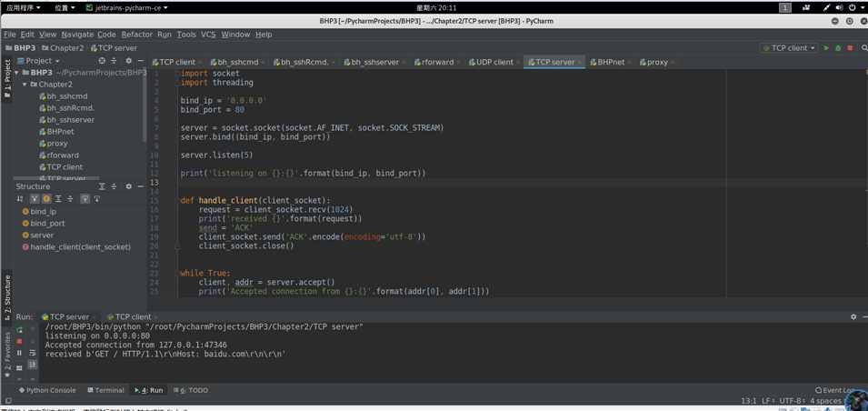Open the run configuration dropdown TCP client

(x=790, y=48)
